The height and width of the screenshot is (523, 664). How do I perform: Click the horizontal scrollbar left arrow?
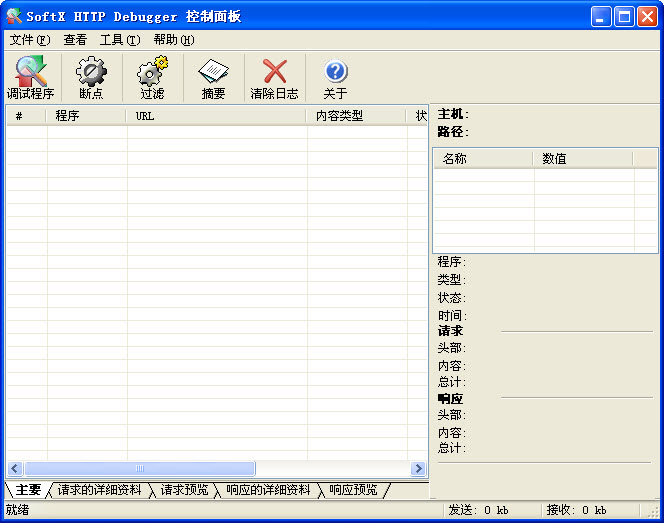click(15, 468)
